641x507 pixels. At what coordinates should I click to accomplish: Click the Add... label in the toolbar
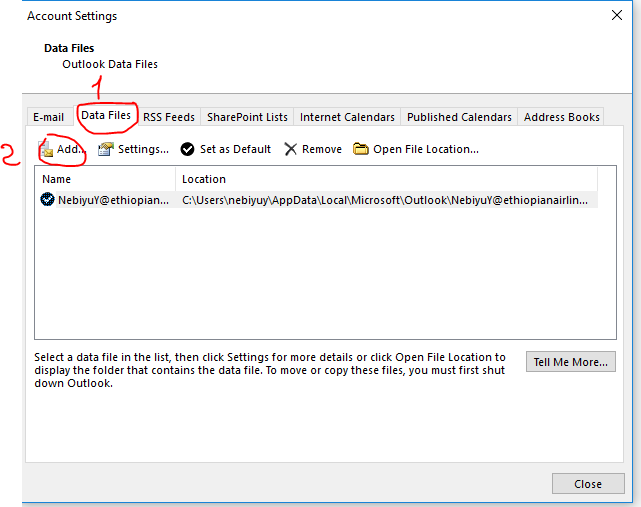pyautogui.click(x=71, y=149)
